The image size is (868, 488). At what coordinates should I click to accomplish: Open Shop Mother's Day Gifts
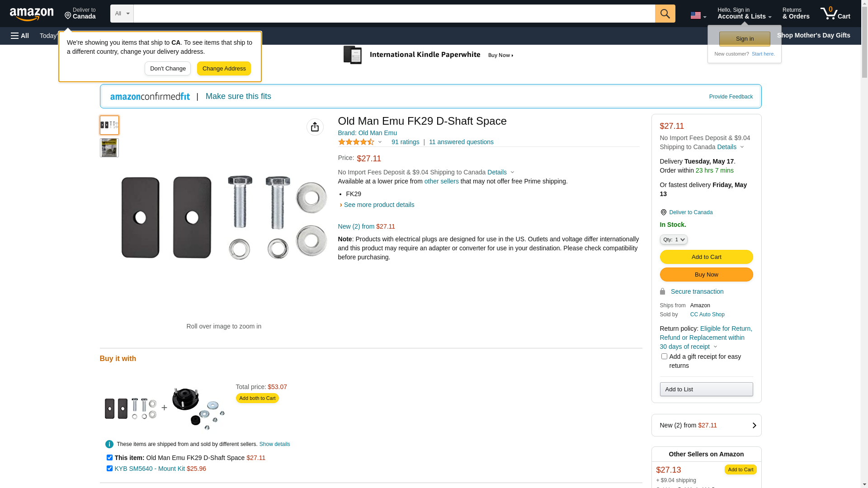pyautogui.click(x=813, y=35)
